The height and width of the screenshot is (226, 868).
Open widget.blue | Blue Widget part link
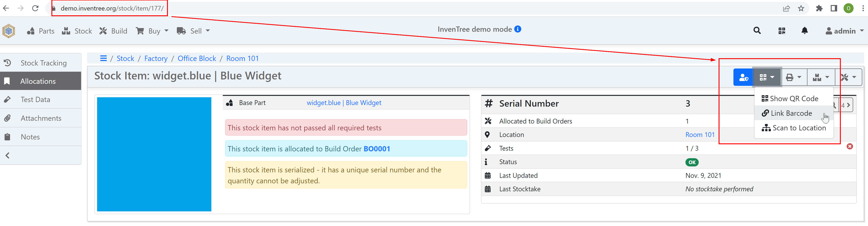coord(344,103)
